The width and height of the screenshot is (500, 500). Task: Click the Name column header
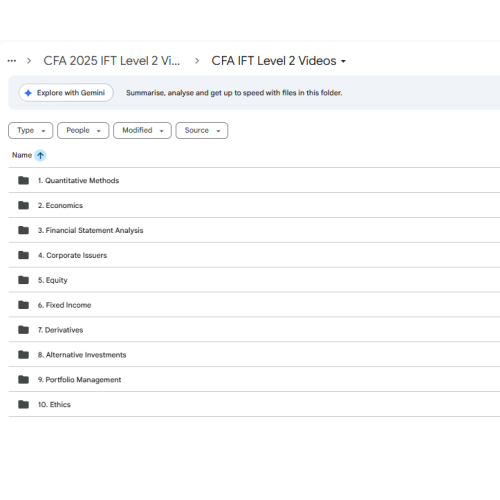click(22, 155)
